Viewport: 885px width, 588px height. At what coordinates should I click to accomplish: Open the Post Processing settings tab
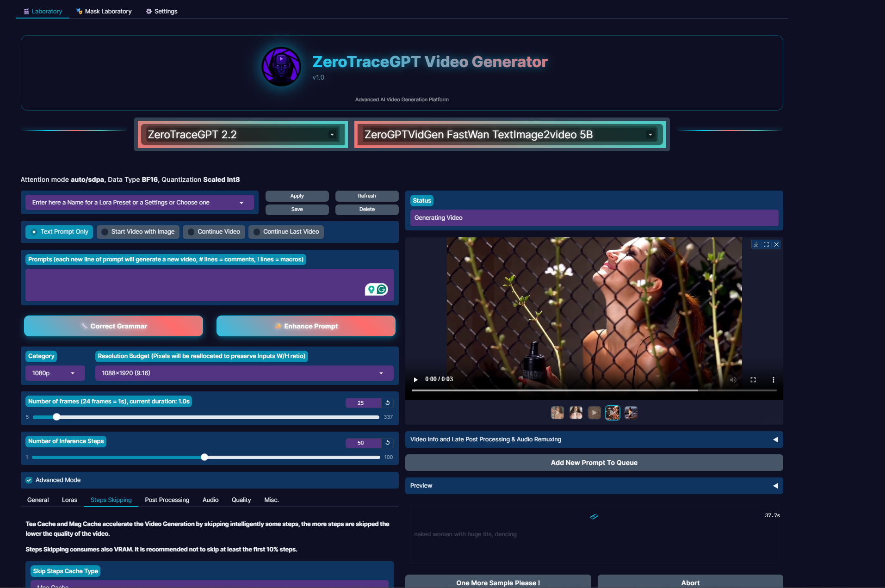click(167, 500)
